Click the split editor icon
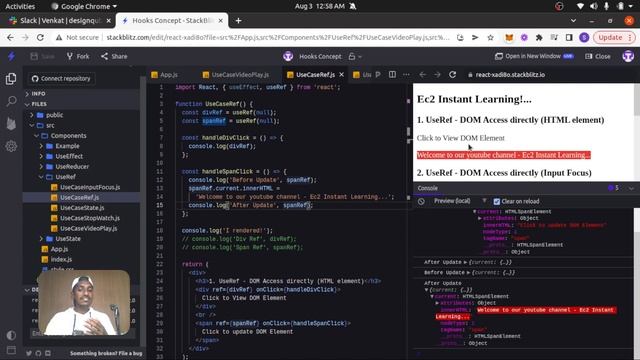 [x=392, y=75]
